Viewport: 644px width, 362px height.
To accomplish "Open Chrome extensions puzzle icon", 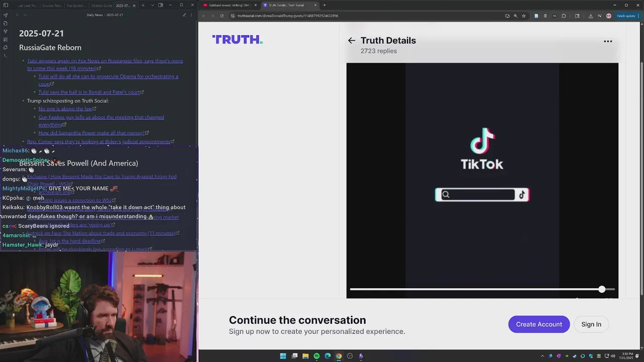I will 563,16.
